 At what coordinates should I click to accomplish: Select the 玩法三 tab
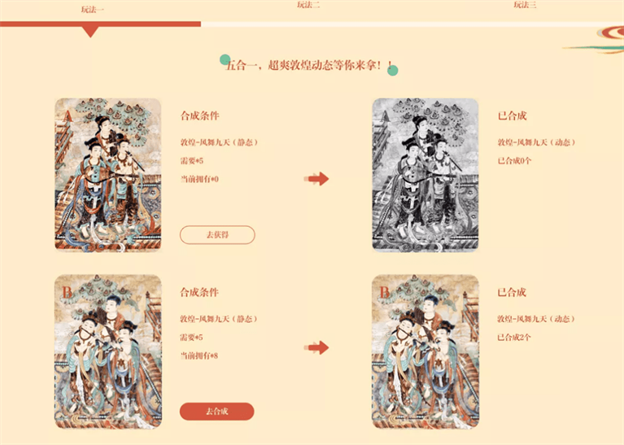(525, 5)
